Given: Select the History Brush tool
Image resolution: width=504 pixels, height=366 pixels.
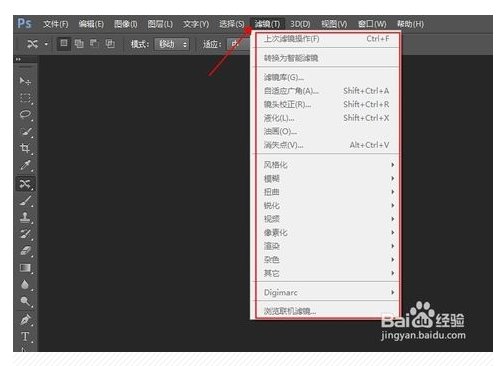Looking at the screenshot, I should (x=25, y=234).
